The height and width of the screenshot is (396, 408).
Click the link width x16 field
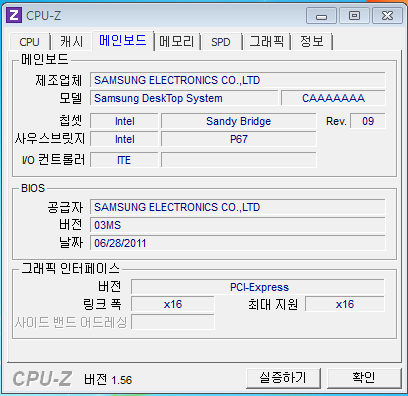tap(173, 304)
